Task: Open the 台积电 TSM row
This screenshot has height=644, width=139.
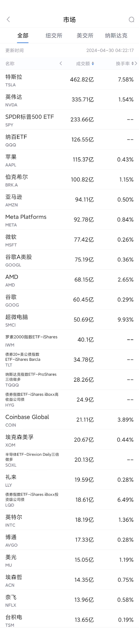Action: 69,620
